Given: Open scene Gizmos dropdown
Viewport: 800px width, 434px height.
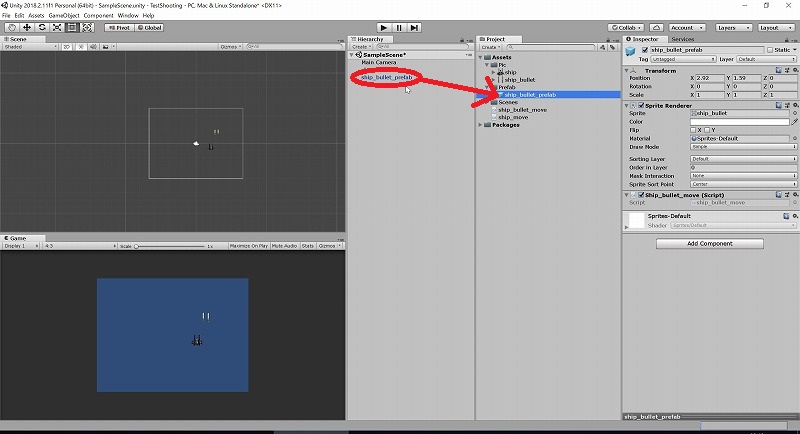Looking at the screenshot, I should pyautogui.click(x=230, y=46).
